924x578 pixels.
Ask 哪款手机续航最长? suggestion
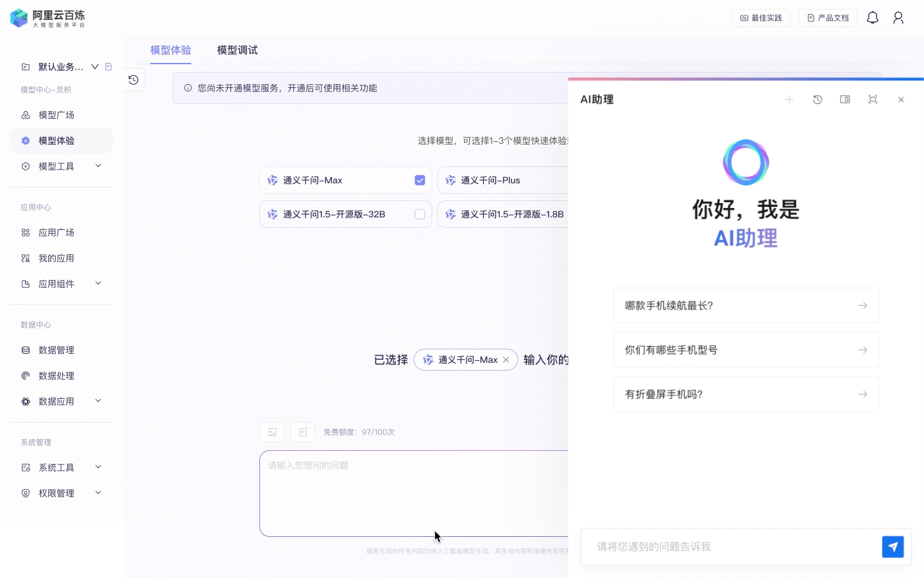pyautogui.click(x=746, y=306)
